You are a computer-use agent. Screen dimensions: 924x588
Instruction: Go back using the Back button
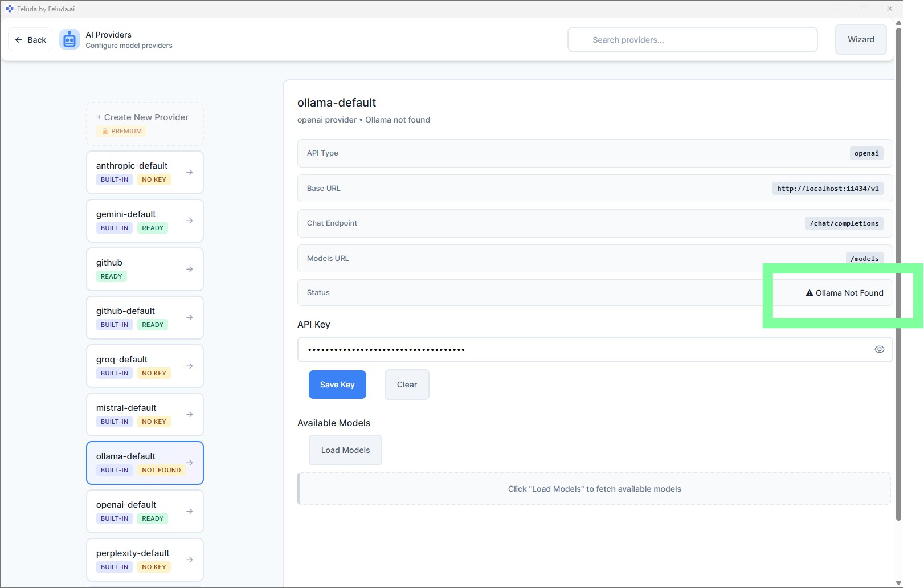(31, 40)
